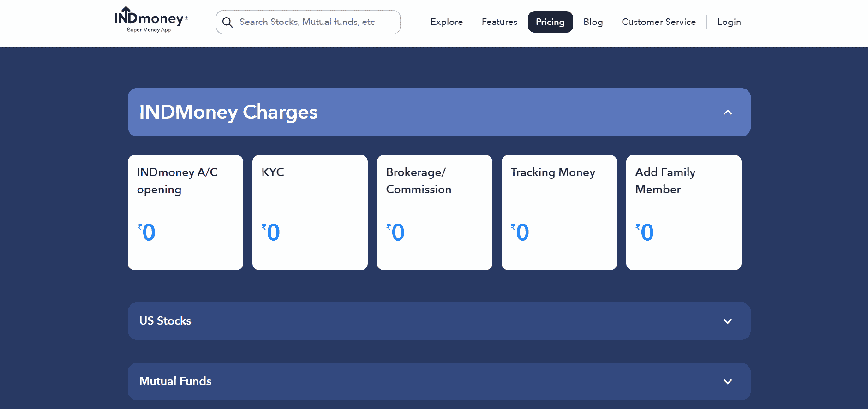Click the INDMoney Charges heading
868x409 pixels.
[228, 112]
